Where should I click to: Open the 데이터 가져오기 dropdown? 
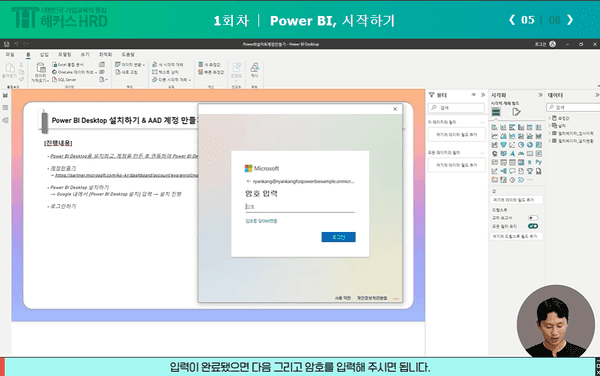pos(40,73)
